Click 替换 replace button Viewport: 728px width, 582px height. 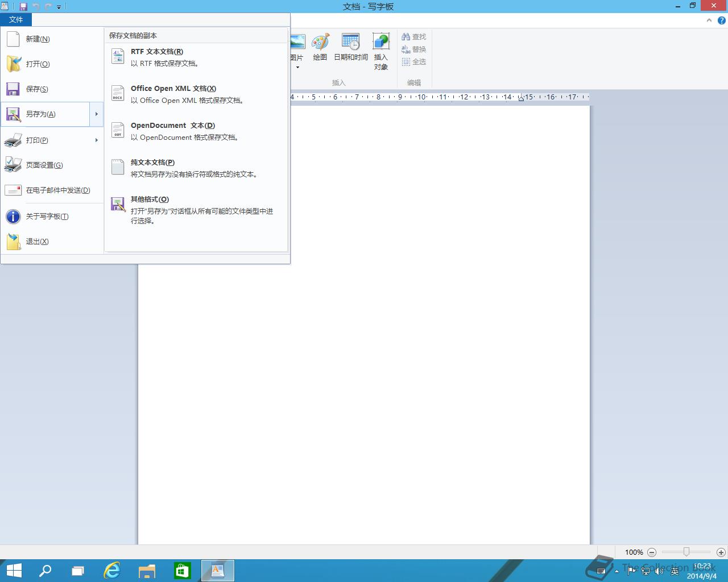coord(414,49)
